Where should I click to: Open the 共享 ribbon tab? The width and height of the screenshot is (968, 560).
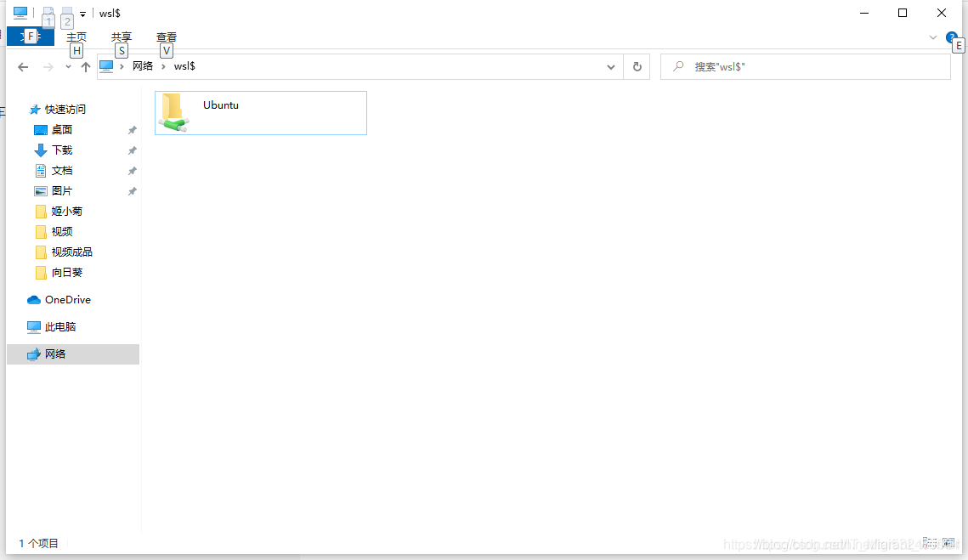(122, 37)
